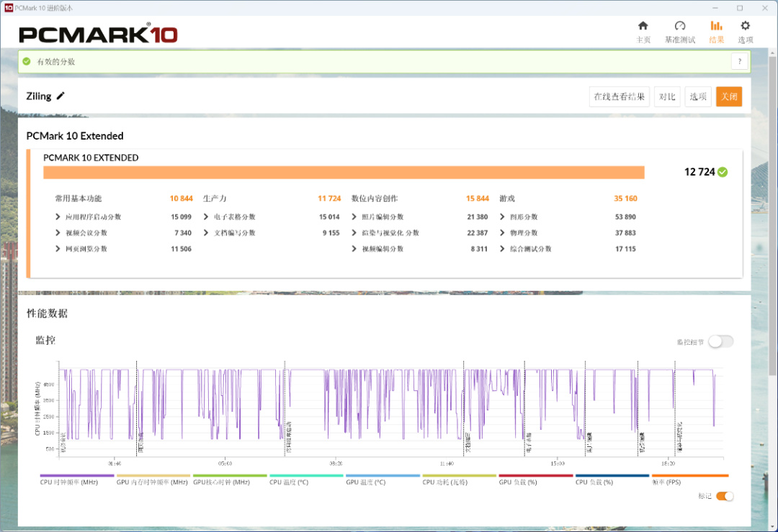Click the Essentials score 10 844

point(181,198)
